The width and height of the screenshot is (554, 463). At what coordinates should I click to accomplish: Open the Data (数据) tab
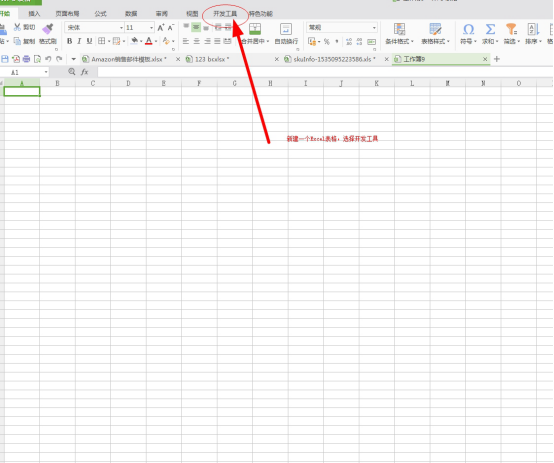click(131, 14)
